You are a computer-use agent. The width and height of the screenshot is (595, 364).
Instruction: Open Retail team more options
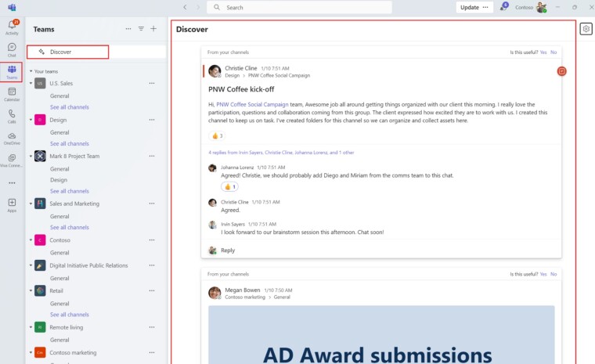point(152,290)
